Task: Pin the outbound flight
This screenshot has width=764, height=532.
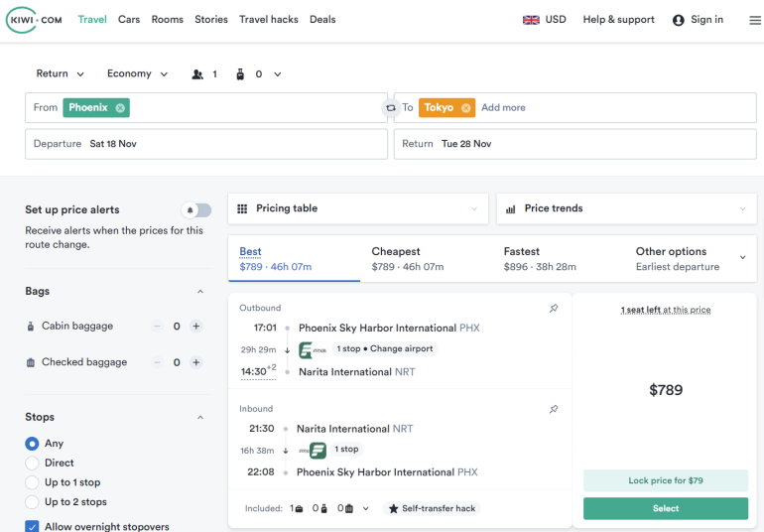Action: pos(554,309)
